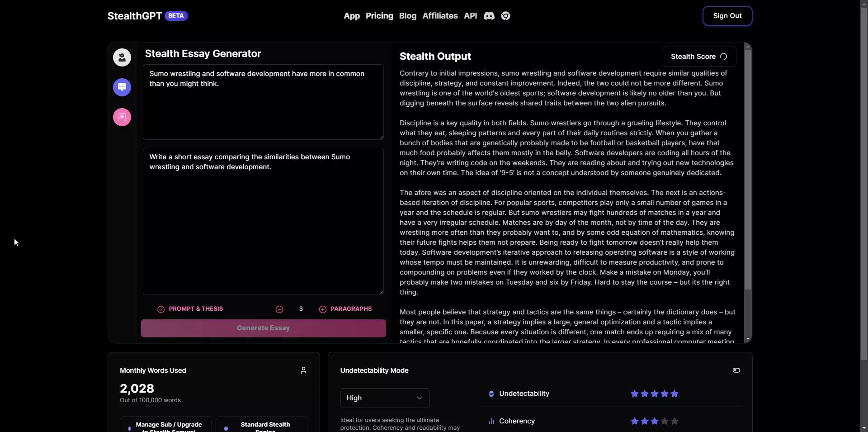Click the Sign Out button
868x432 pixels.
point(727,16)
